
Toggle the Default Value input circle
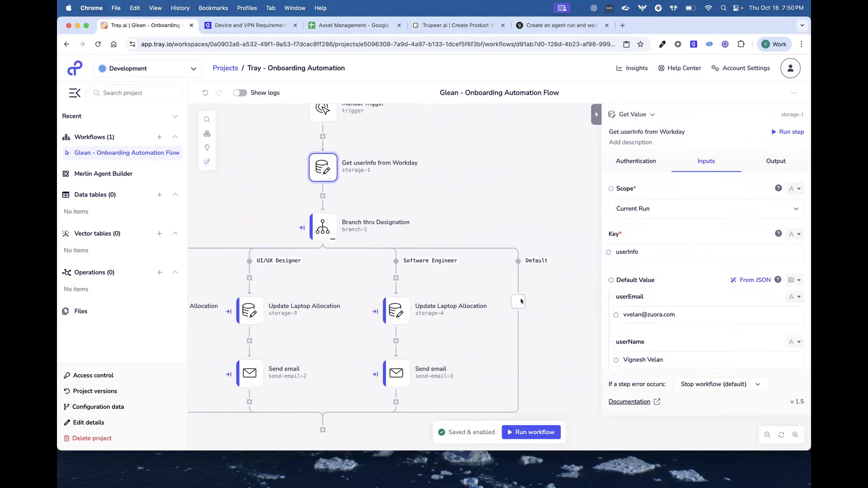611,280
